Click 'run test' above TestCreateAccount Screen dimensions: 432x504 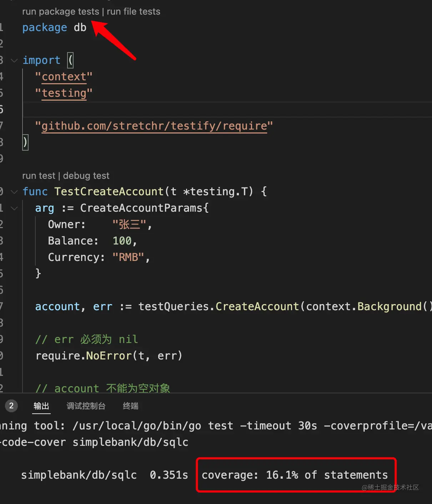pyautogui.click(x=39, y=176)
